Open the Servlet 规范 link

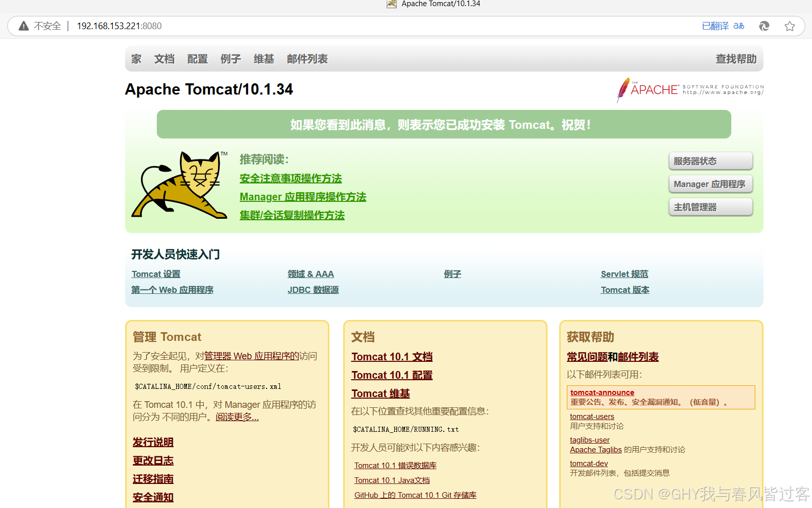624,274
